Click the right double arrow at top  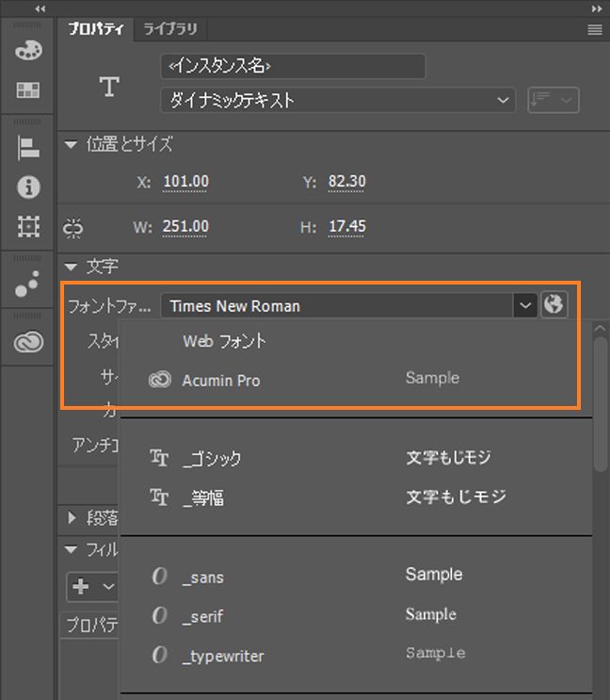tap(596, 8)
